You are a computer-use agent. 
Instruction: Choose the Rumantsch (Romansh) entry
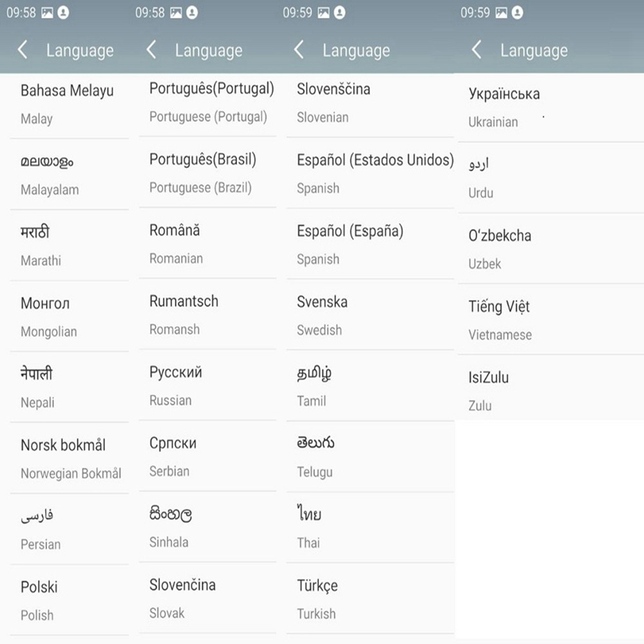[184, 314]
